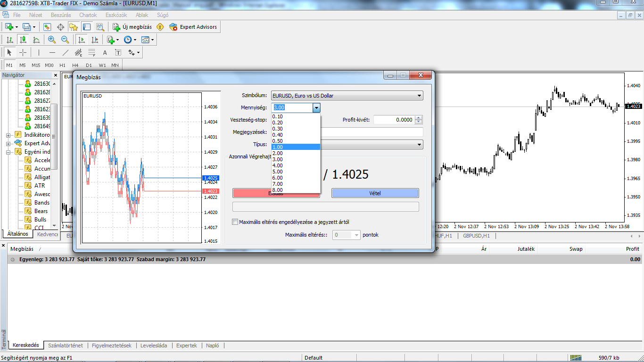644x362 pixels.
Task: Select the cursor arrow tool
Action: [x=9, y=52]
